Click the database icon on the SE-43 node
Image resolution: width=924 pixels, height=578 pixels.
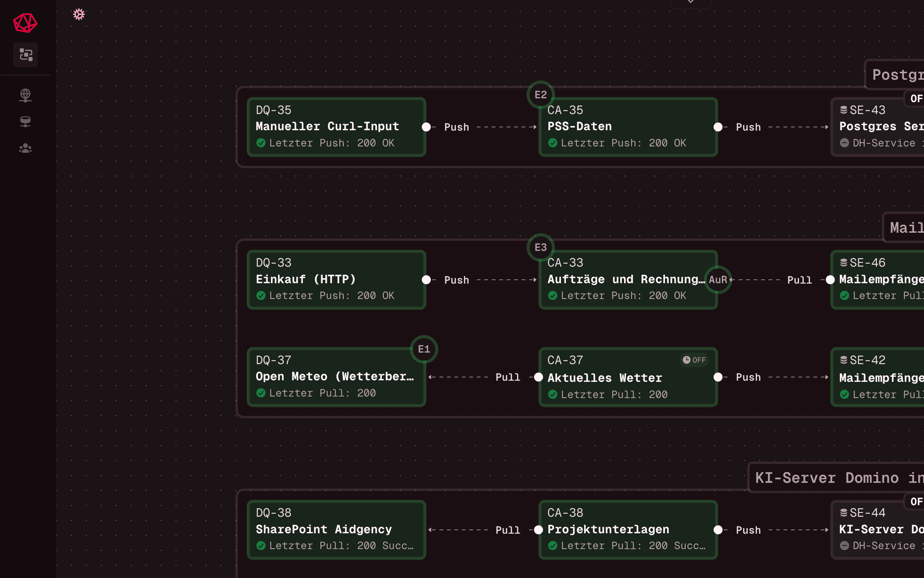pyautogui.click(x=844, y=110)
